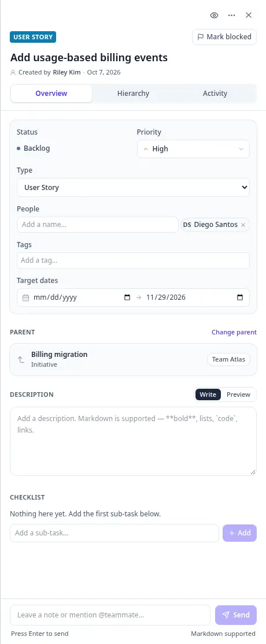Click the eye watch icon
This screenshot has height=644, width=266.
click(214, 15)
